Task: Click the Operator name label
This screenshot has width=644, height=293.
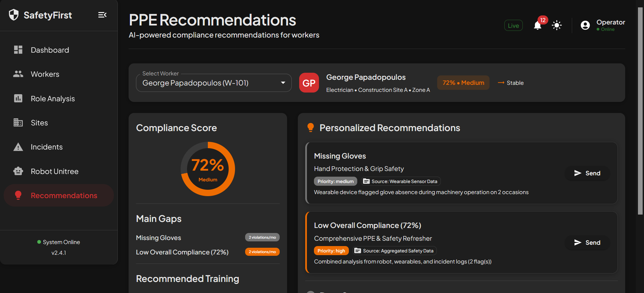Action: tap(611, 22)
